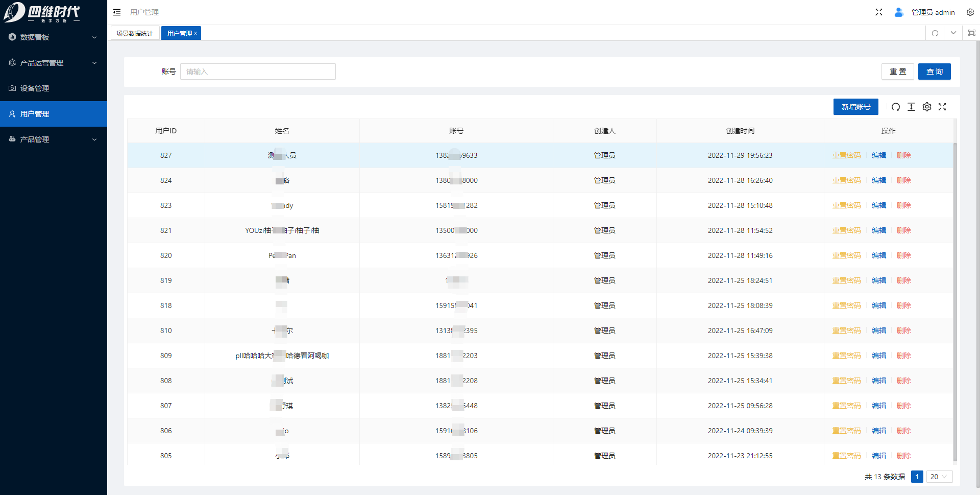980x495 pixels.
Task: Open settings gear in top right header
Action: (x=970, y=12)
